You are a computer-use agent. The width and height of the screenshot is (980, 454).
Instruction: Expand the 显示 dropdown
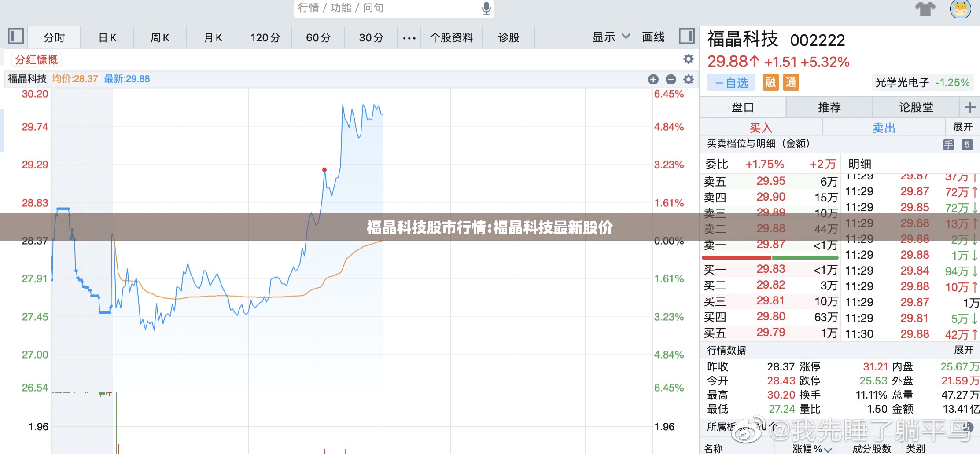[x=611, y=37]
